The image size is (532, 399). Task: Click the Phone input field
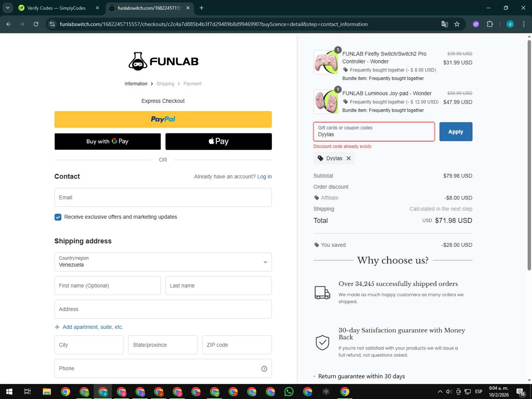pyautogui.click(x=163, y=368)
